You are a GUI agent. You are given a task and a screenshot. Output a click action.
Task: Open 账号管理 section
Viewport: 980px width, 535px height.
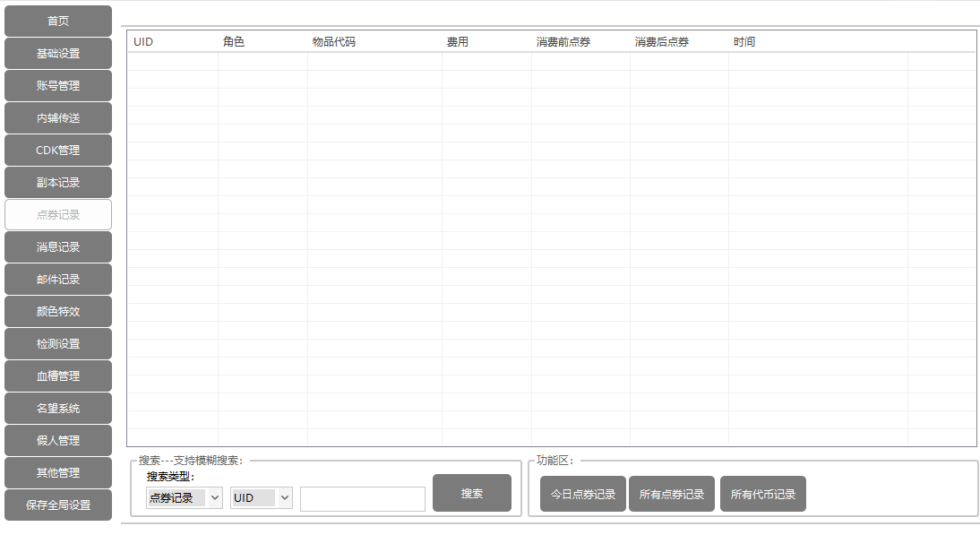point(58,86)
